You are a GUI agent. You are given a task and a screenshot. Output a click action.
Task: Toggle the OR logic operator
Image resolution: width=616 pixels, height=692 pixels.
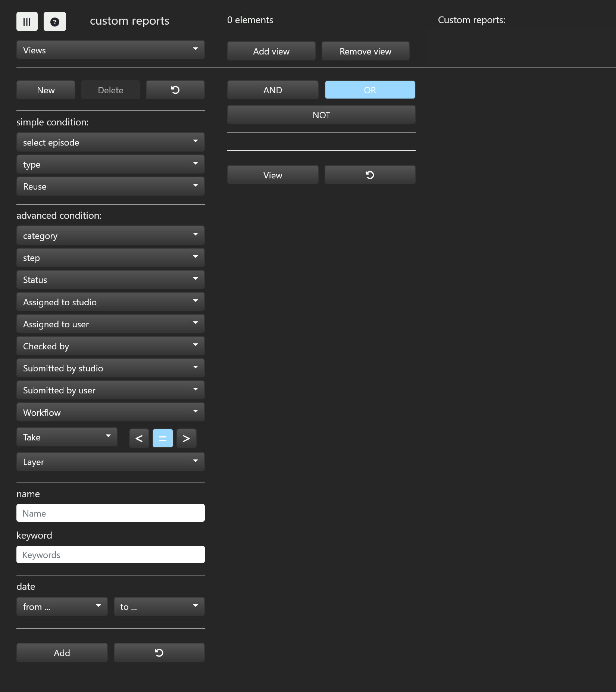point(369,90)
